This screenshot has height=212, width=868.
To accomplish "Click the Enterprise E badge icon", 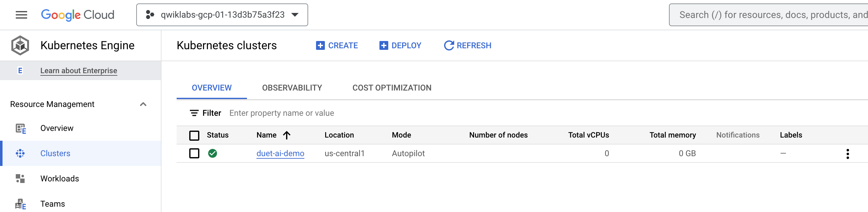I will [x=20, y=71].
